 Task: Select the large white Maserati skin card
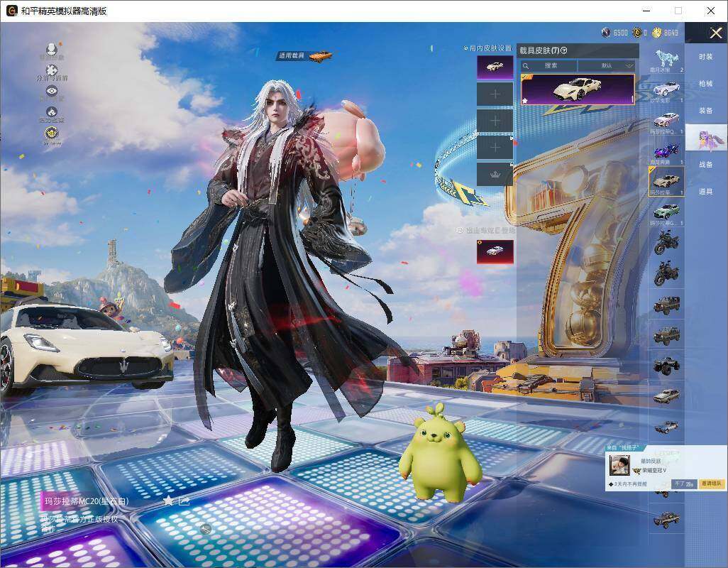[x=577, y=89]
